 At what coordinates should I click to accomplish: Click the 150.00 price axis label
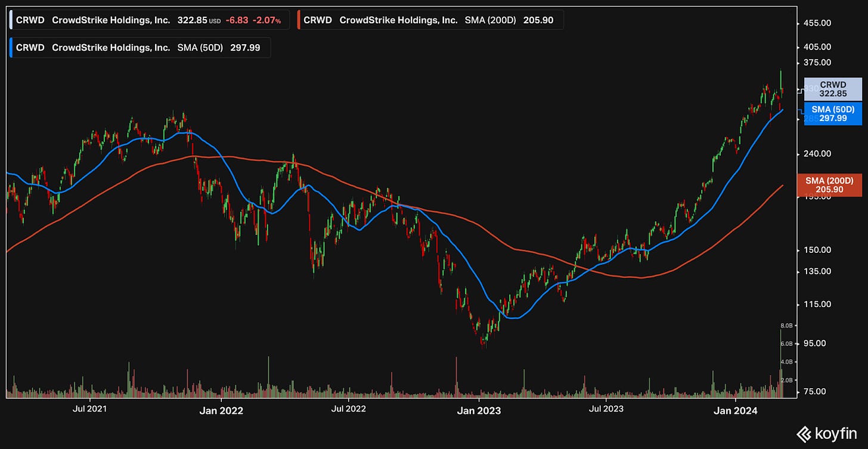818,250
